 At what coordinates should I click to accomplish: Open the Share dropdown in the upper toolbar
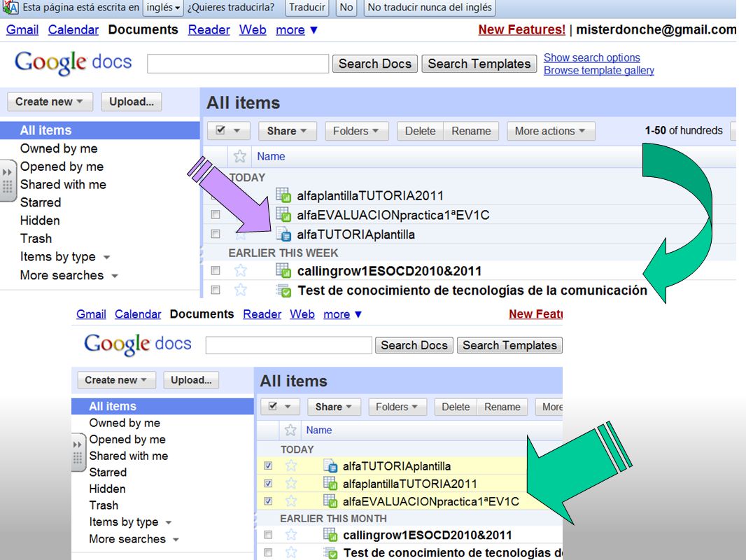[287, 131]
